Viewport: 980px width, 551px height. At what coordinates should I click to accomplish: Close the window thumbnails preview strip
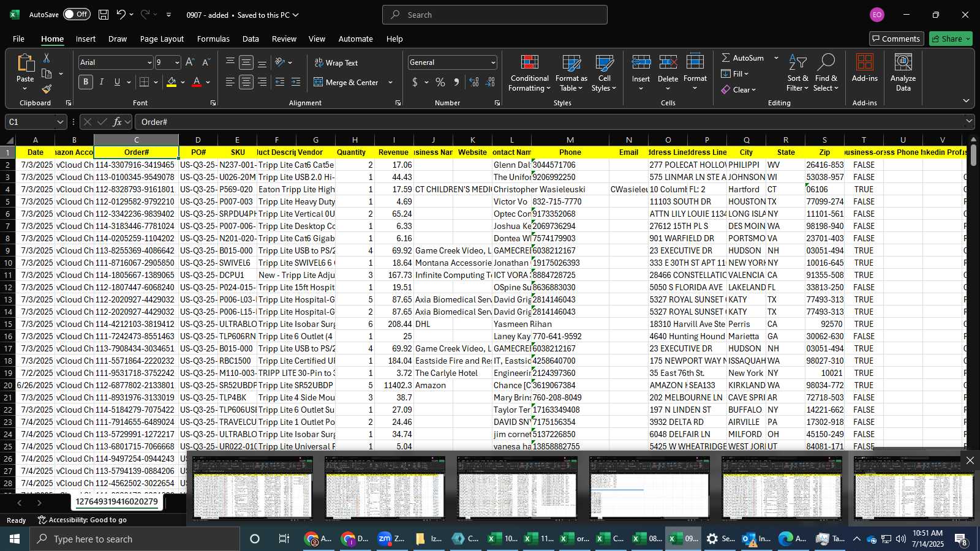pyautogui.click(x=970, y=460)
